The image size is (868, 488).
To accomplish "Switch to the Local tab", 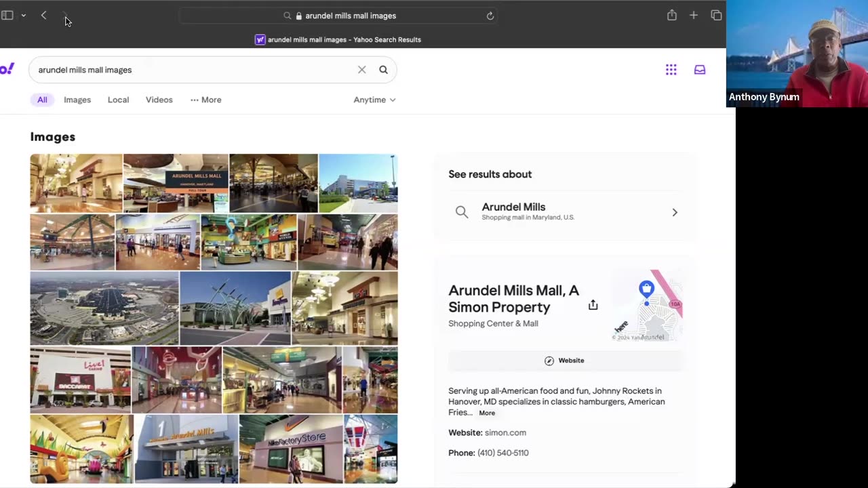I will tap(118, 100).
